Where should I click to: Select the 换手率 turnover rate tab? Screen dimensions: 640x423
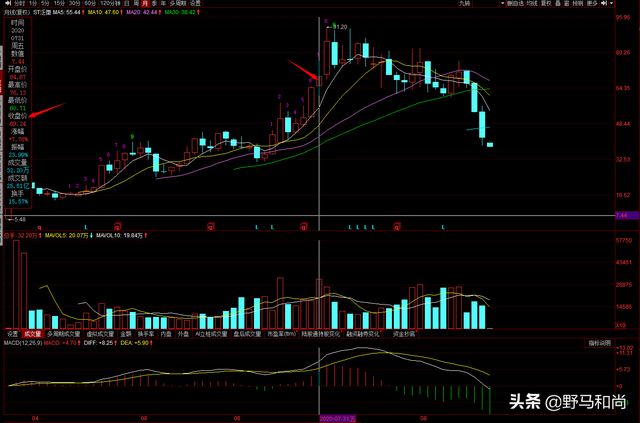tap(146, 334)
